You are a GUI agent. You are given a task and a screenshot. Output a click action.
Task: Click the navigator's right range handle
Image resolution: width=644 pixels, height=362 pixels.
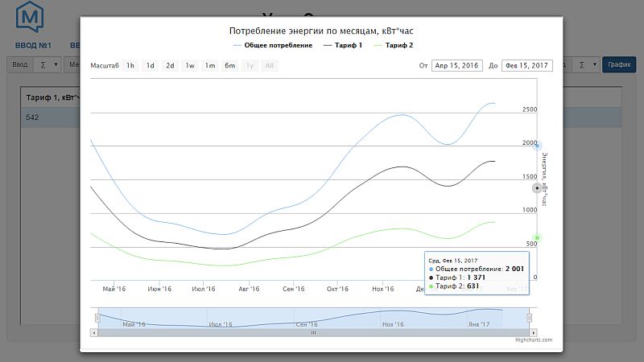click(x=530, y=318)
